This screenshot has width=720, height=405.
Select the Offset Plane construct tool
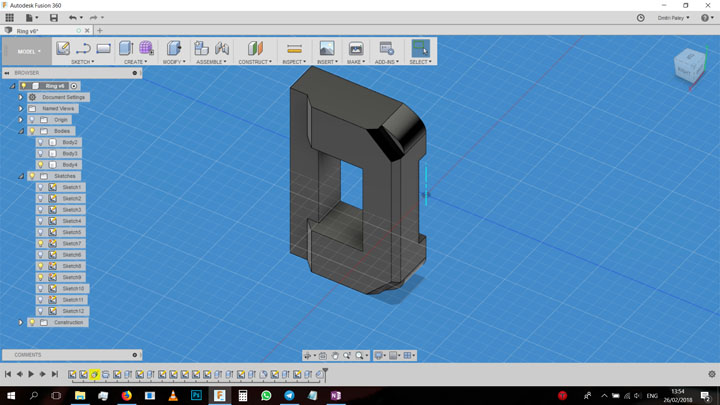tap(255, 48)
